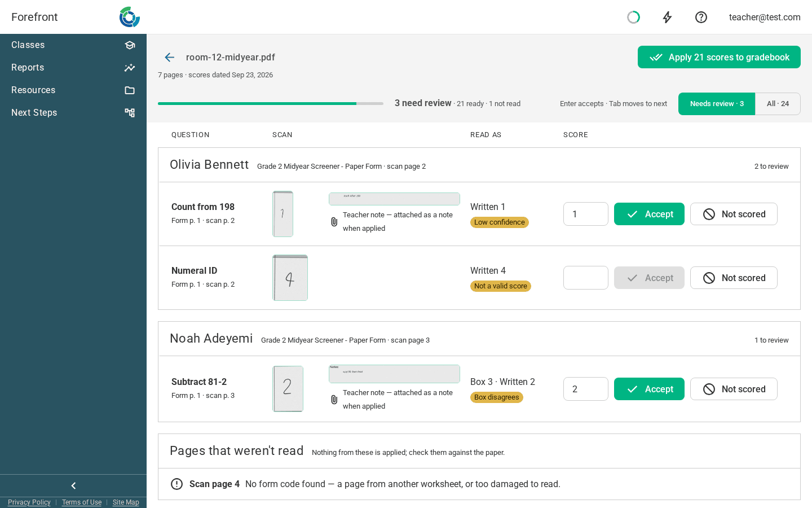Click the review progress bar
Screen dimensions: 812x508
tap(271, 104)
